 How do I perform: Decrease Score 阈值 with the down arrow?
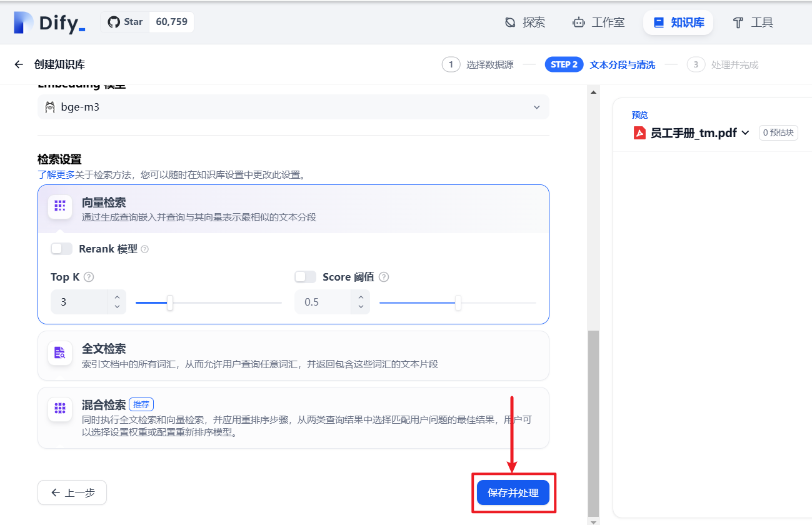pyautogui.click(x=361, y=307)
